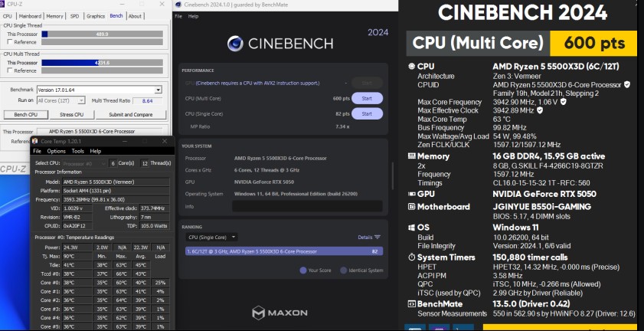Open the ranking CPU (Single Core) dropdown

tap(211, 238)
